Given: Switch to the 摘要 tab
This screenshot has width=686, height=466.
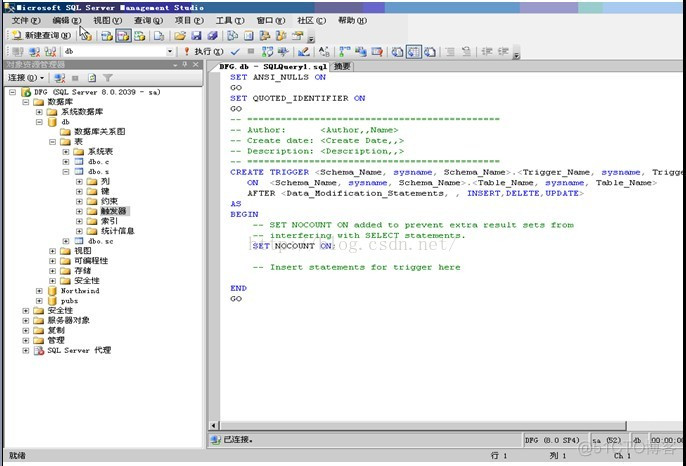Looking at the screenshot, I should click(x=342, y=67).
